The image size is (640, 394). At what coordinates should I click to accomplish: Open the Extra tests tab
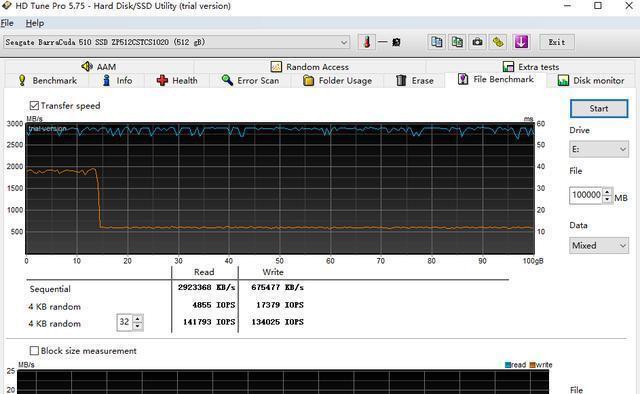click(531, 67)
